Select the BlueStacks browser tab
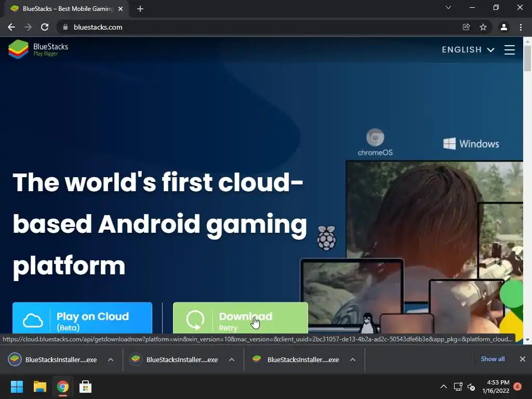532x399 pixels. pyautogui.click(x=66, y=9)
